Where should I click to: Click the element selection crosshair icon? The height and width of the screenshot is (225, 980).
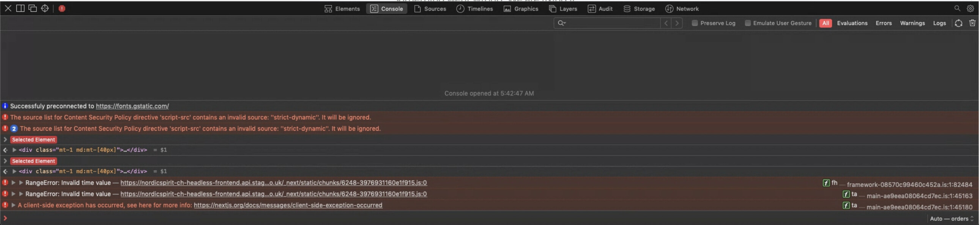point(45,8)
